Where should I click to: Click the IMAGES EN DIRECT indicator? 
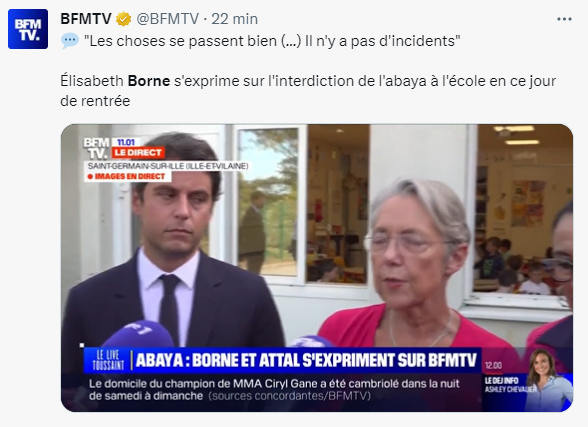(x=126, y=176)
